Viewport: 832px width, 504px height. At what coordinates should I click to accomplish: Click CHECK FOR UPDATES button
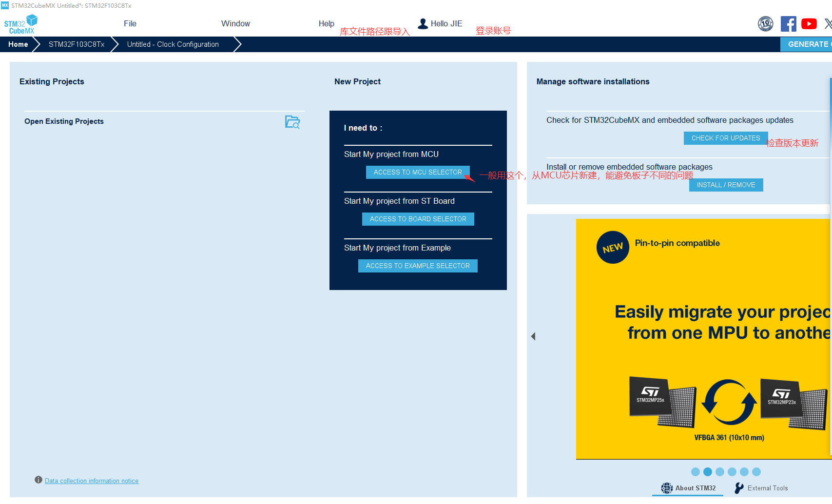click(726, 138)
